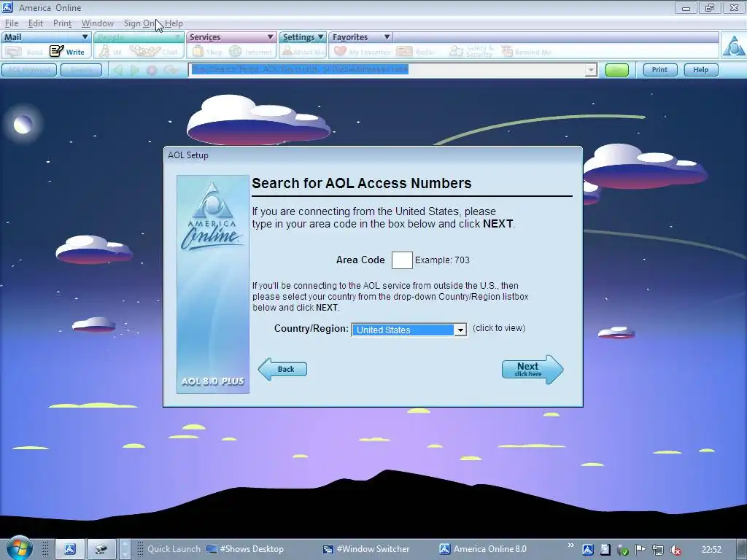Click the taskbar clock showing 22:52
The width and height of the screenshot is (747, 560).
pos(711,550)
